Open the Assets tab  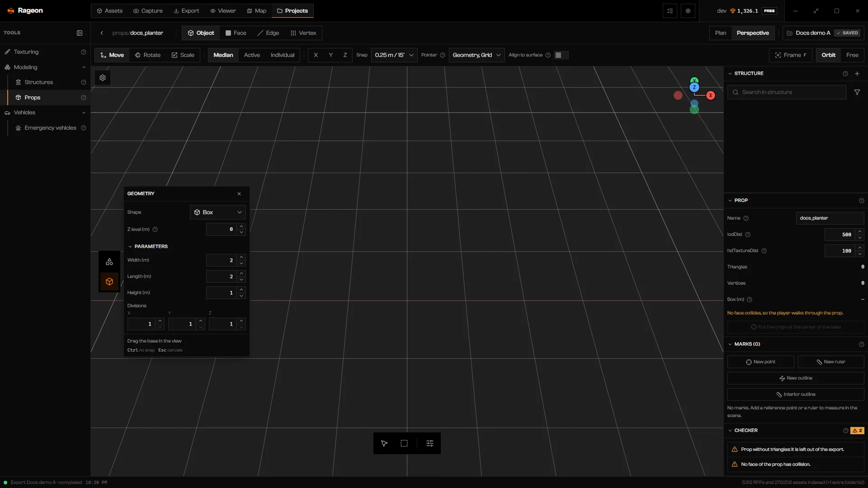coord(109,11)
